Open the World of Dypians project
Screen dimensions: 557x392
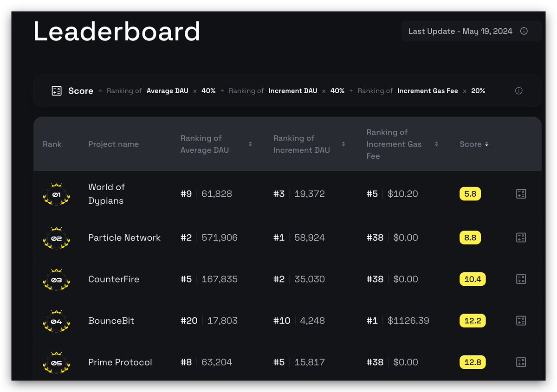coord(107,194)
